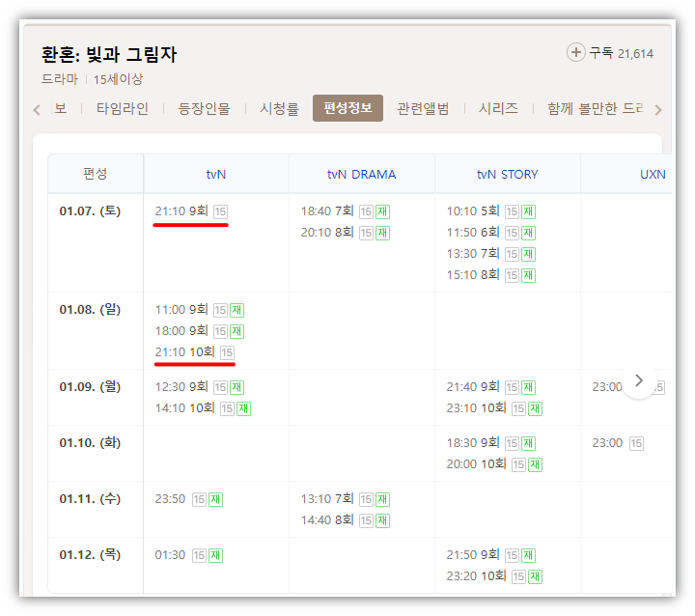This screenshot has width=695, height=616.
Task: Click the subscribe plus icon
Action: pos(575,53)
